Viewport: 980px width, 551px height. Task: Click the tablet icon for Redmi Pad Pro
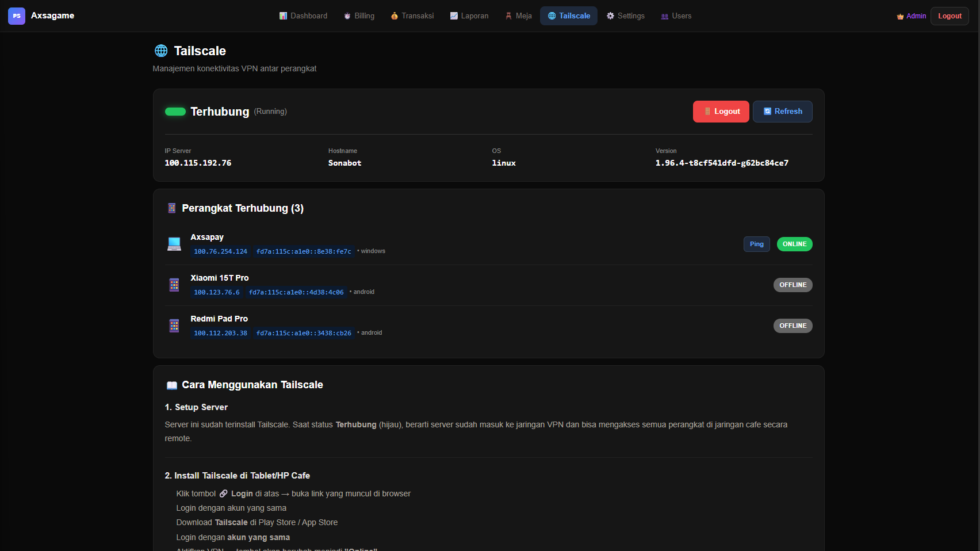coord(174,326)
